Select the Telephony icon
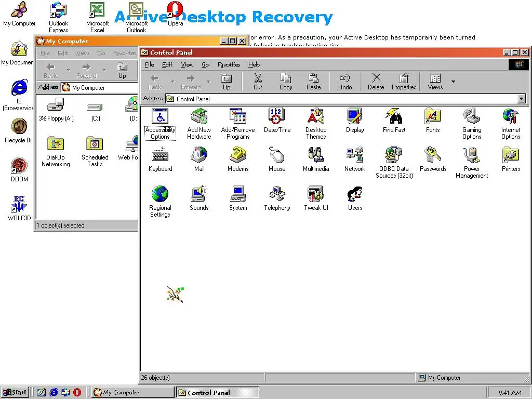 tap(277, 198)
